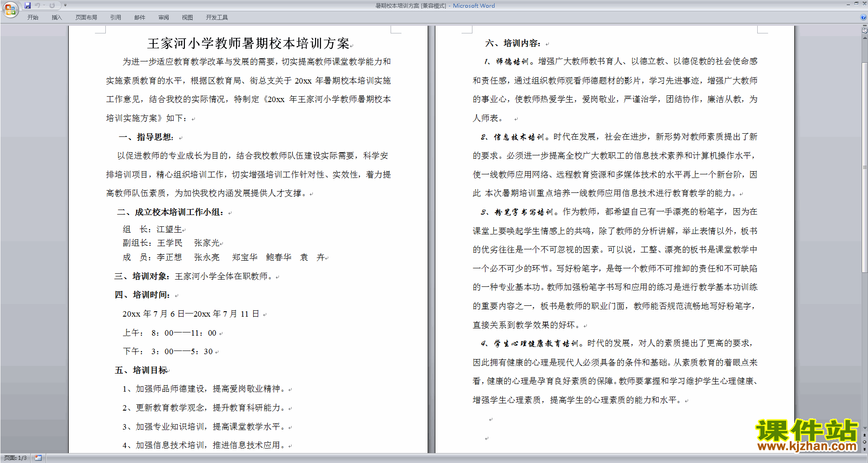Viewport: 868px width, 463px height.
Task: Click the heading 四、培训时间:
Action: point(142,295)
